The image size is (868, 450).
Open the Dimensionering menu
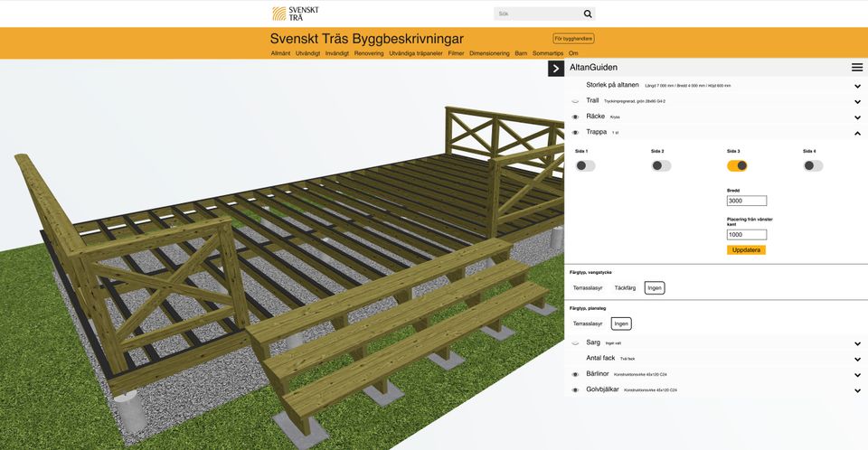489,53
